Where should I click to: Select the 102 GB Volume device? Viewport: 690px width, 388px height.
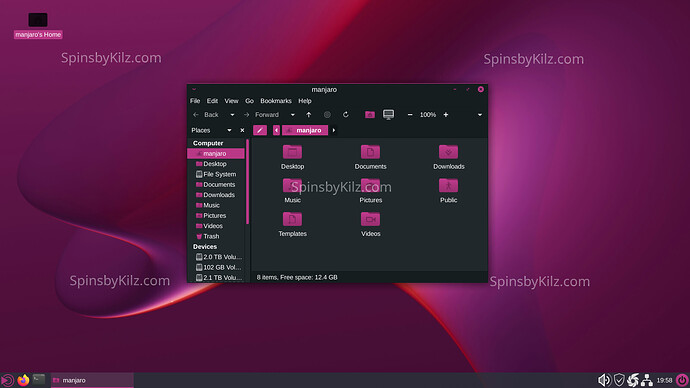(216, 267)
